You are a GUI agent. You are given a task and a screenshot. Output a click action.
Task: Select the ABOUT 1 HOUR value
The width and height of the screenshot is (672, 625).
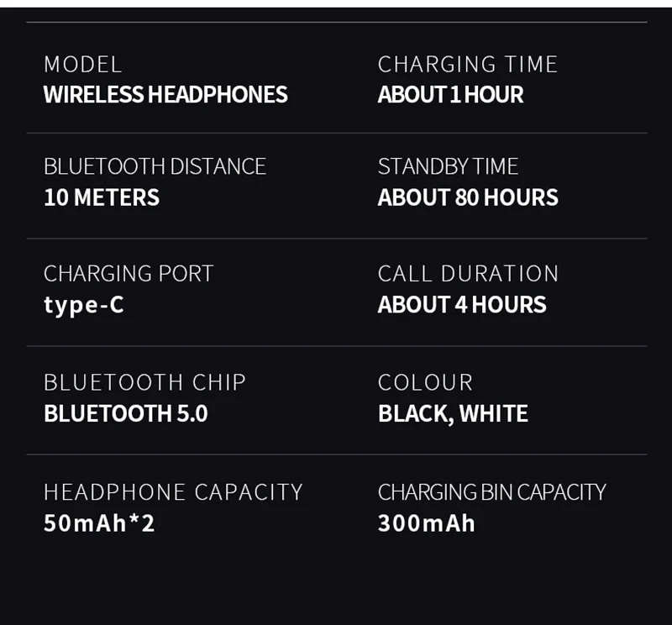click(x=450, y=94)
